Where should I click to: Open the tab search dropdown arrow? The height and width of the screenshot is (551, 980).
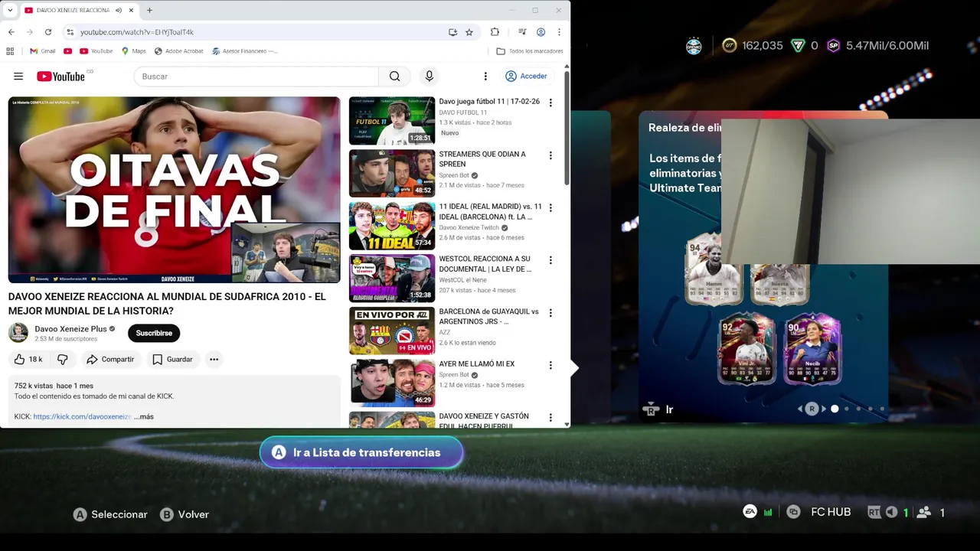(10, 10)
